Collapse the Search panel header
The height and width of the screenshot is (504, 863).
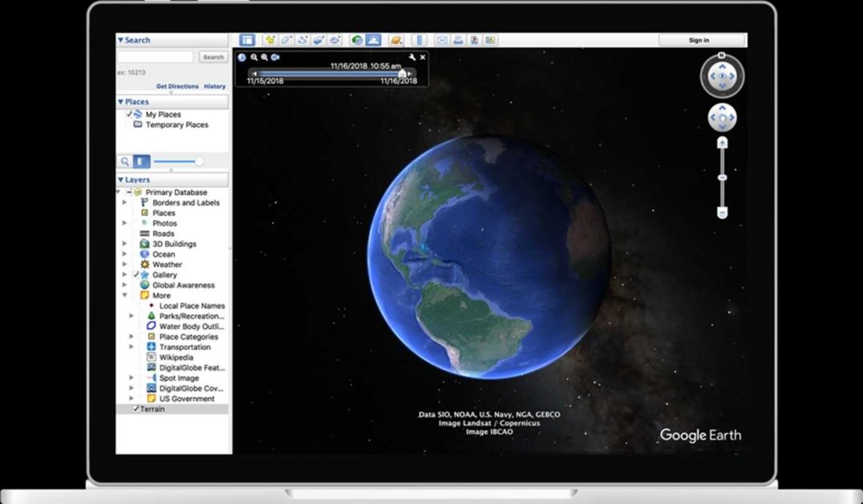click(x=171, y=40)
